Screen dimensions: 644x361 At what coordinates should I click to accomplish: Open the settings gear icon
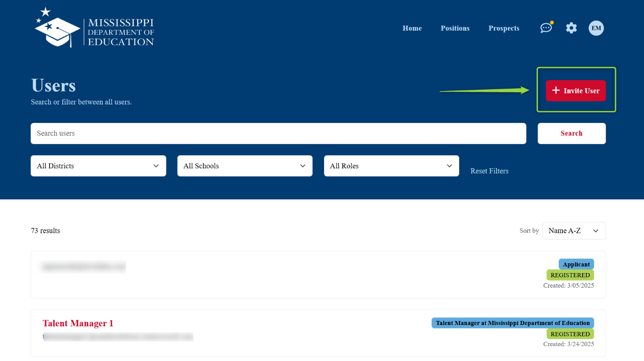click(571, 28)
